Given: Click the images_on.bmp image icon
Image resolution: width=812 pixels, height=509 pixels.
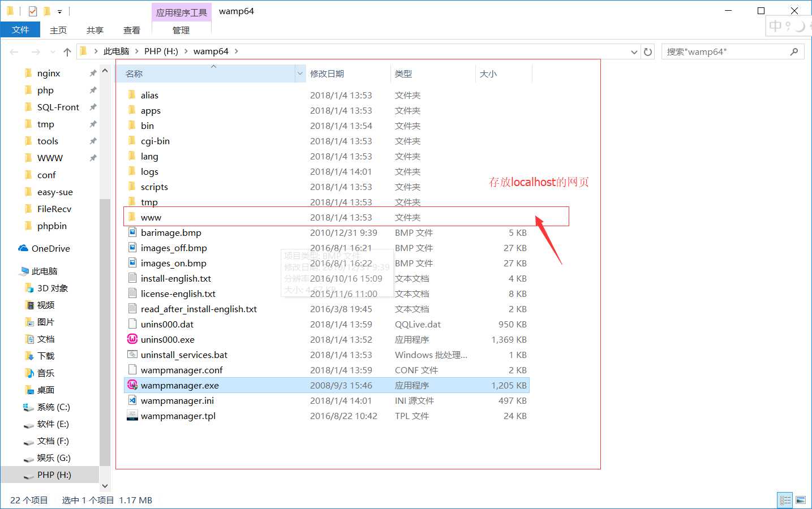Looking at the screenshot, I should point(132,262).
